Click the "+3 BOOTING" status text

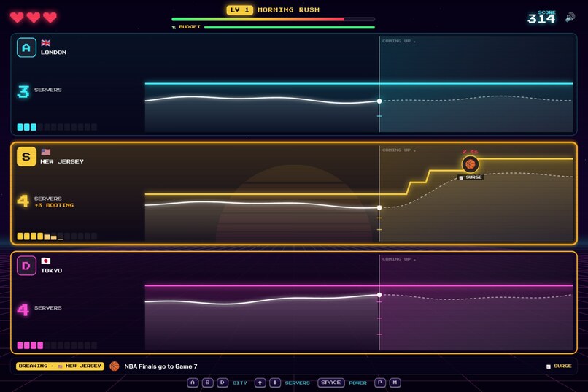(x=54, y=205)
